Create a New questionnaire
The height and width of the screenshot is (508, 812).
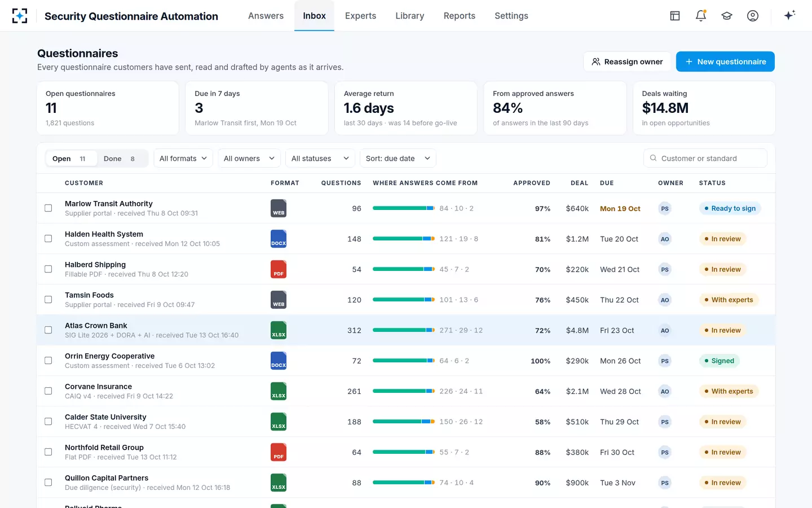tap(725, 62)
